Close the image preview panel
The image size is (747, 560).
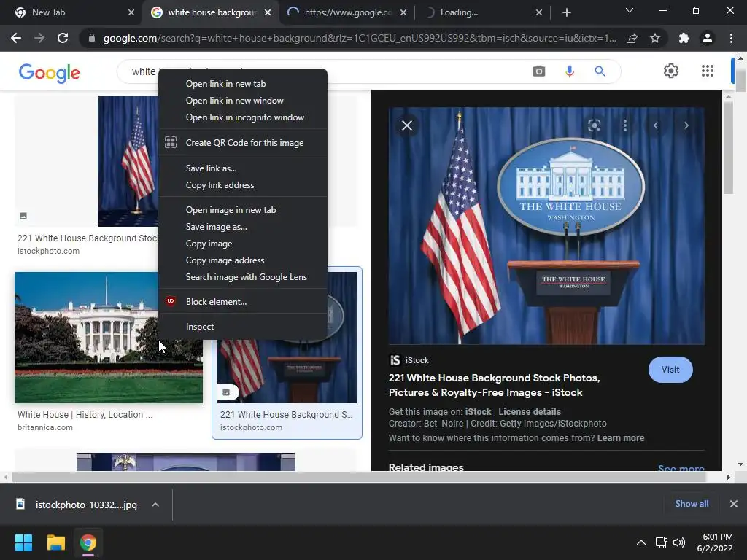click(x=407, y=125)
